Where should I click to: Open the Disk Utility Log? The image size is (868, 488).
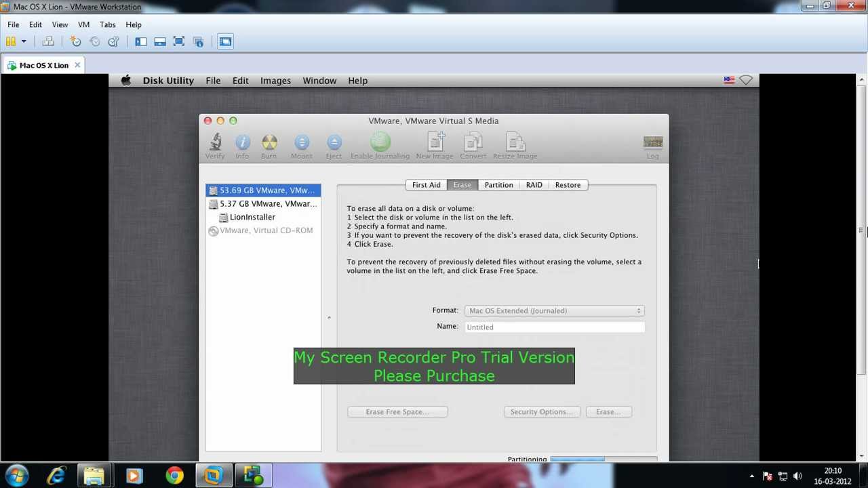pyautogui.click(x=652, y=146)
